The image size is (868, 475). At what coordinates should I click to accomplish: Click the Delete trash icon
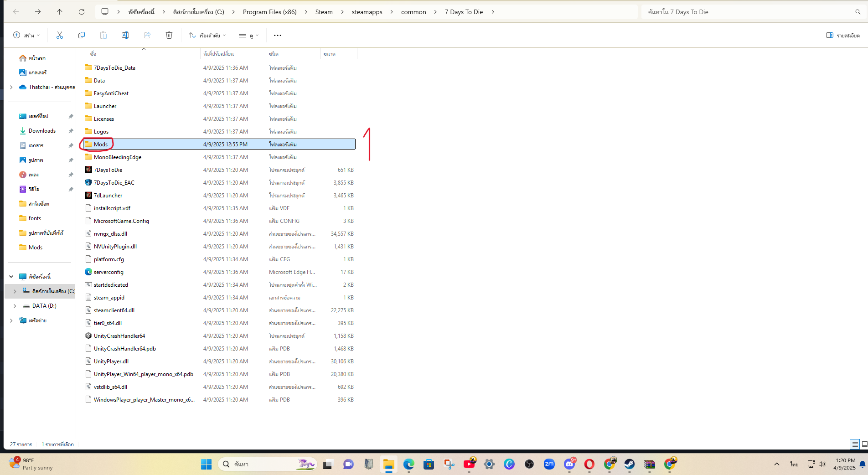[x=169, y=35]
